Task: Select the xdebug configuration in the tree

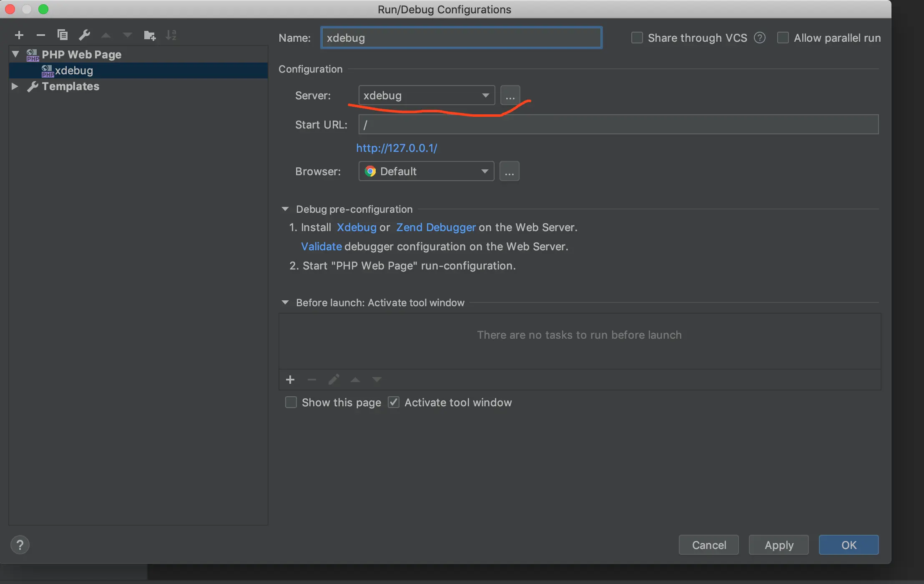Action: [x=74, y=71]
